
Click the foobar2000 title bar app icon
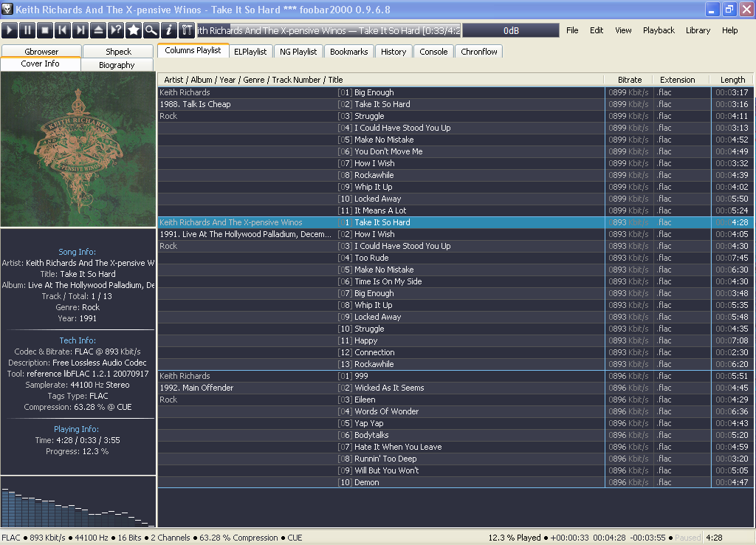(7, 9)
